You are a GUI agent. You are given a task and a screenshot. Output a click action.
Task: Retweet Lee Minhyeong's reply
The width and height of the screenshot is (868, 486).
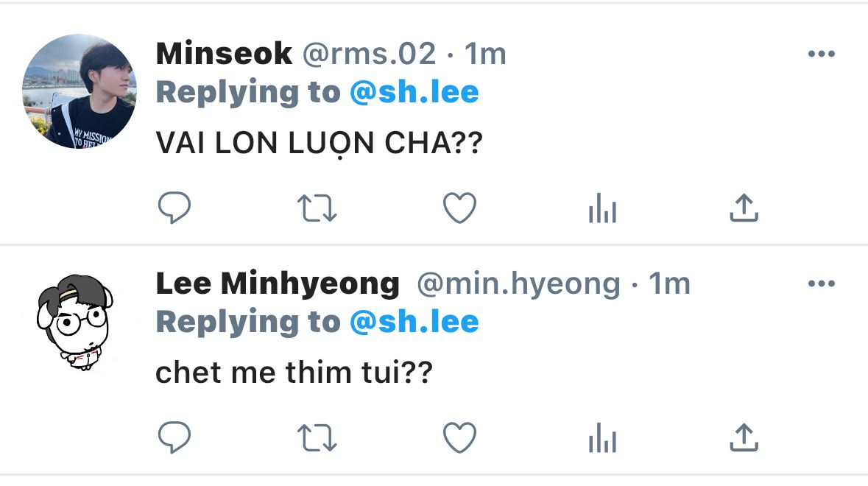pyautogui.click(x=317, y=438)
